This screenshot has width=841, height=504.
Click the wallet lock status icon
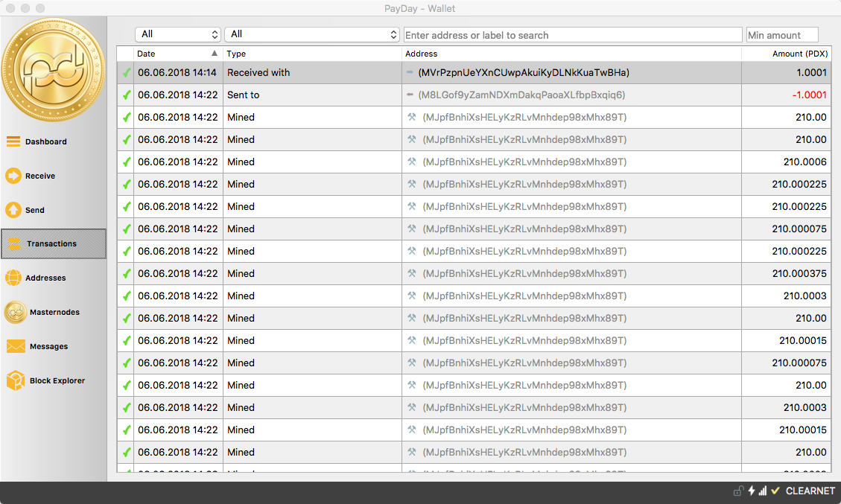pos(738,491)
